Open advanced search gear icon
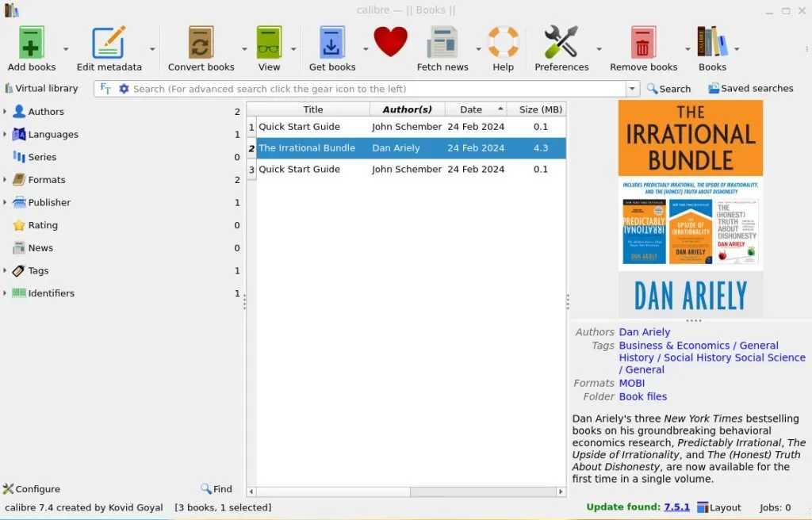 tap(124, 89)
